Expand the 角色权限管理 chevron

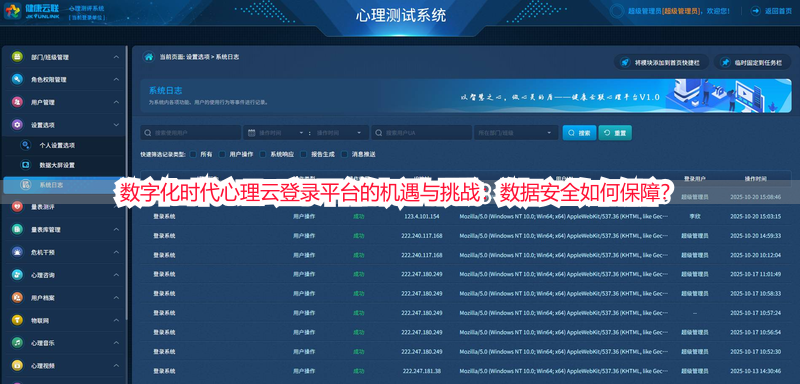pos(116,80)
